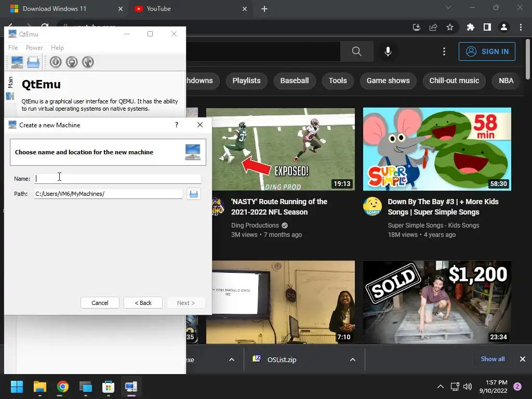Click the restart machine icon in the QtEmu toolbar
532x399 pixels.
88,62
